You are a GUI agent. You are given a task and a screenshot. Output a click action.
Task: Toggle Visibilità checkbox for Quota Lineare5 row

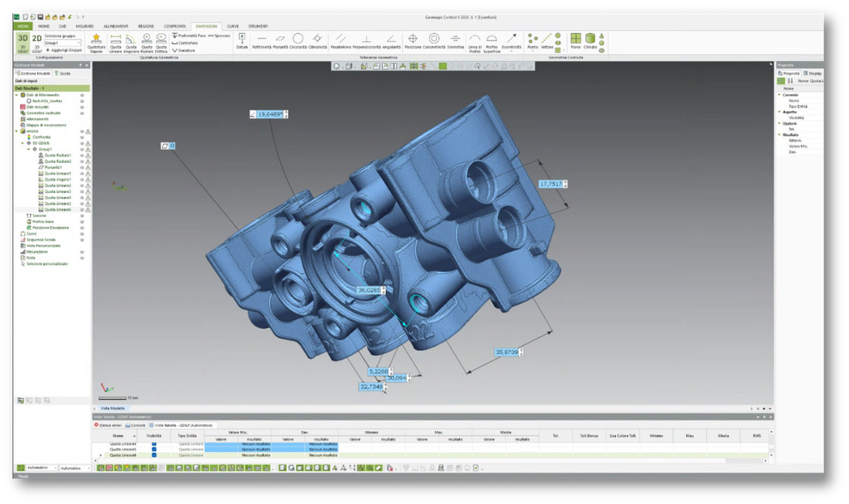pyautogui.click(x=154, y=449)
